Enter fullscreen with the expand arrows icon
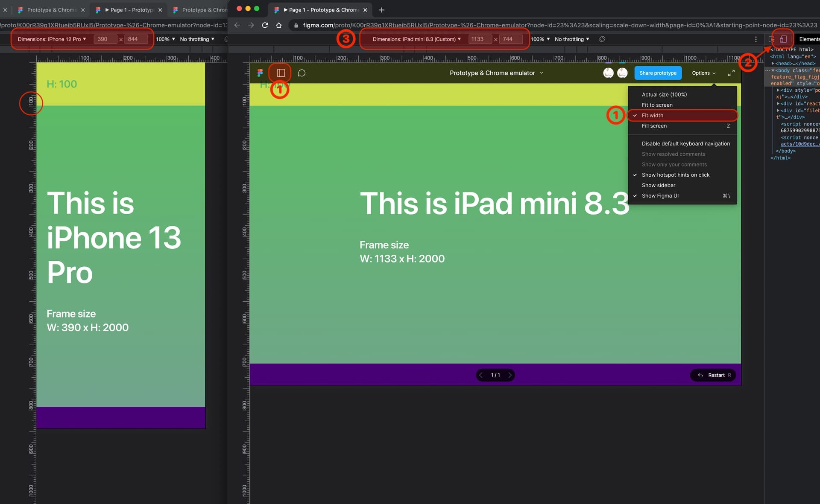 tap(731, 73)
